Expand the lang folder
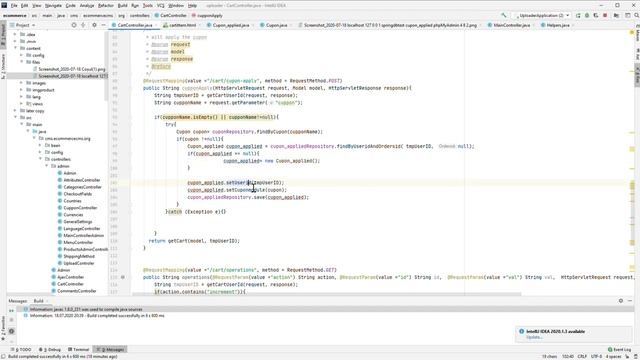The height and width of the screenshot is (360, 640). click(21, 97)
